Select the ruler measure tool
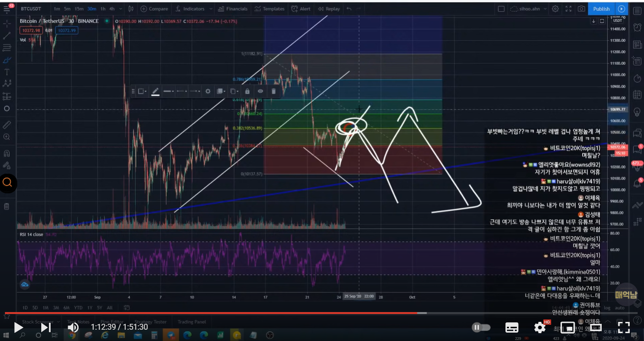644x341 pixels. coord(7,125)
